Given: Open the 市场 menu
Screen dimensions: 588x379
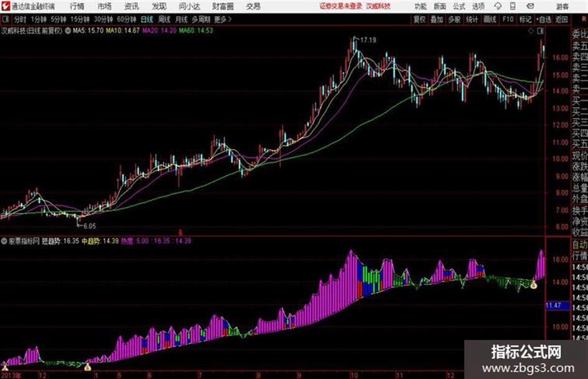Looking at the screenshot, I should coord(105,6).
